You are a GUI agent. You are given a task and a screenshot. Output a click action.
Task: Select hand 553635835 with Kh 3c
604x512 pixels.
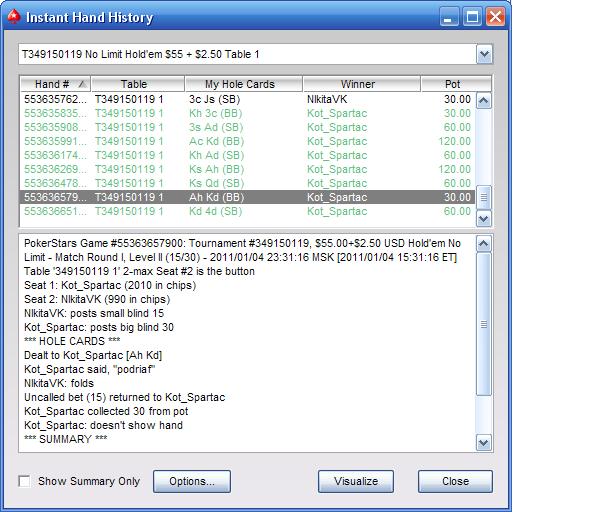coord(247,113)
